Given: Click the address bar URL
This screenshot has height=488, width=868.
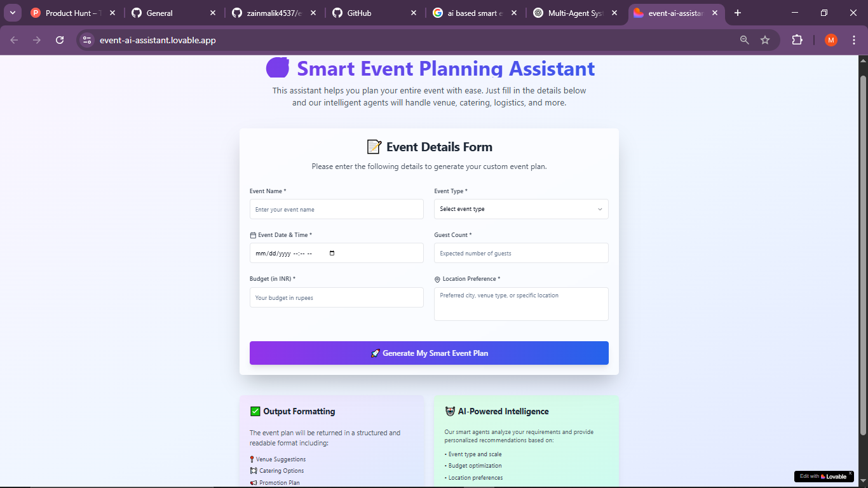Looking at the screenshot, I should point(158,40).
